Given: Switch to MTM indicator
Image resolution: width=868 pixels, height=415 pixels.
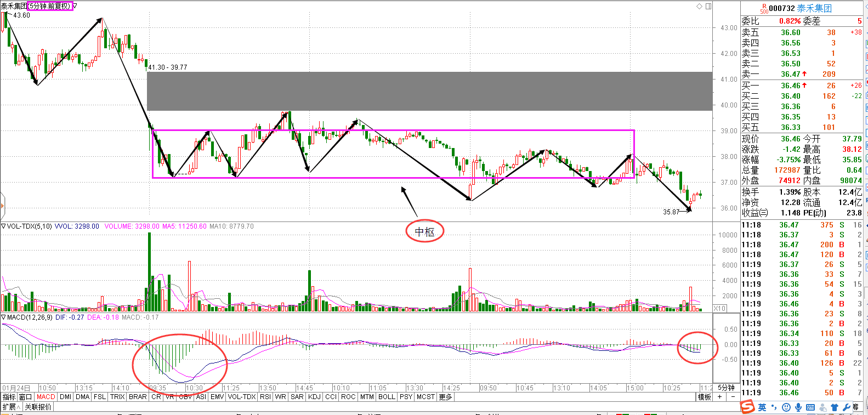Looking at the screenshot, I should click(x=367, y=397).
